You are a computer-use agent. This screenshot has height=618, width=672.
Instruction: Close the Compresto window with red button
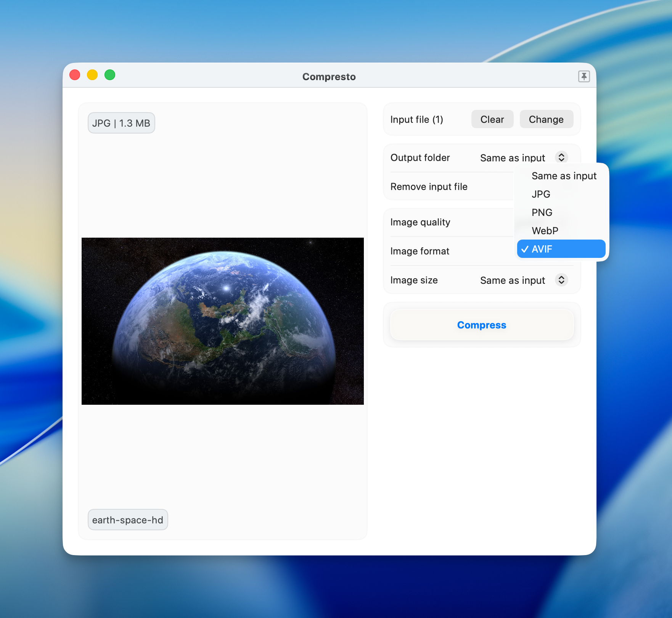tap(75, 75)
